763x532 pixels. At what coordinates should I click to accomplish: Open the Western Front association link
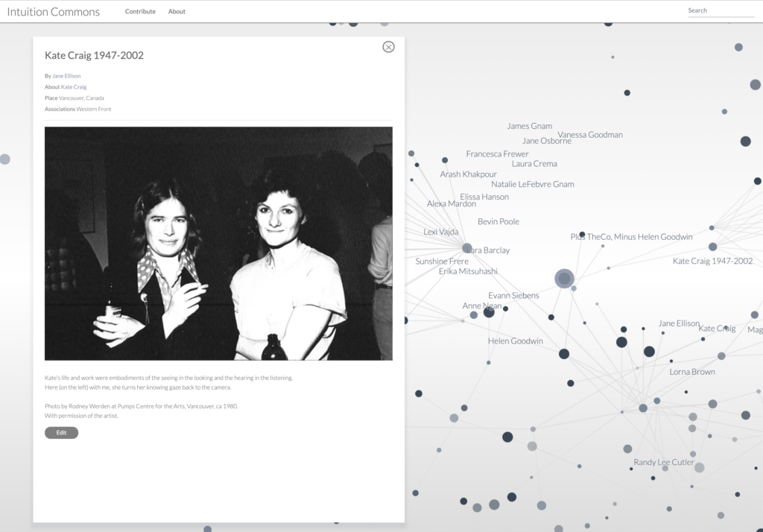point(94,110)
